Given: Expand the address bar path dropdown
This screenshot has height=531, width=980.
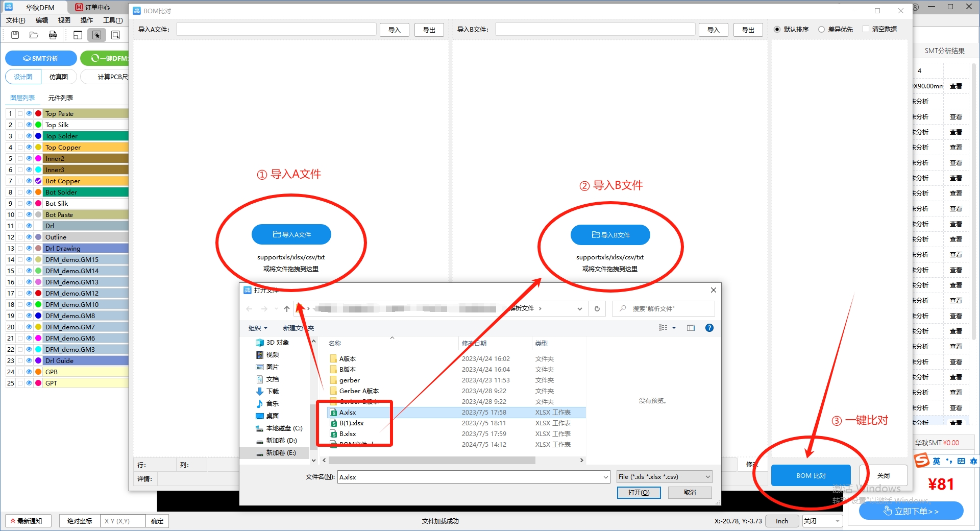Looking at the screenshot, I should [580, 308].
